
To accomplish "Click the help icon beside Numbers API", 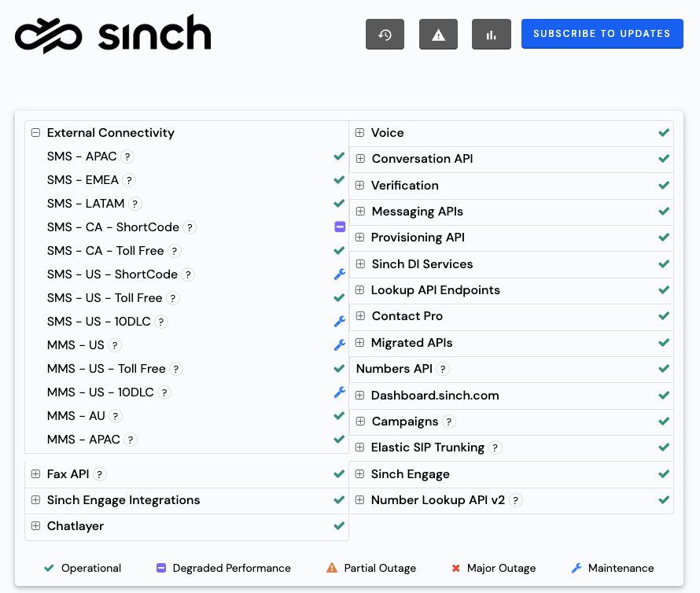I will click(x=442, y=370).
